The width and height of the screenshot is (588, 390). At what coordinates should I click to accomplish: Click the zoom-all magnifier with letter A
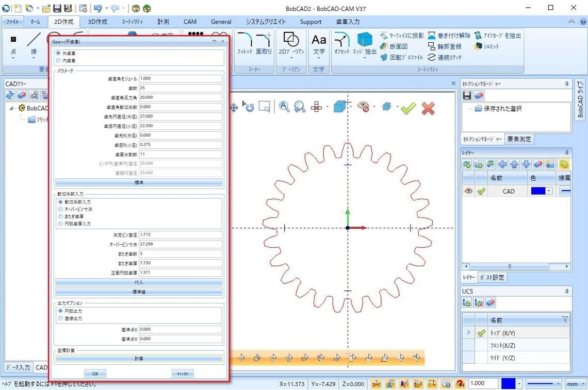[x=284, y=107]
